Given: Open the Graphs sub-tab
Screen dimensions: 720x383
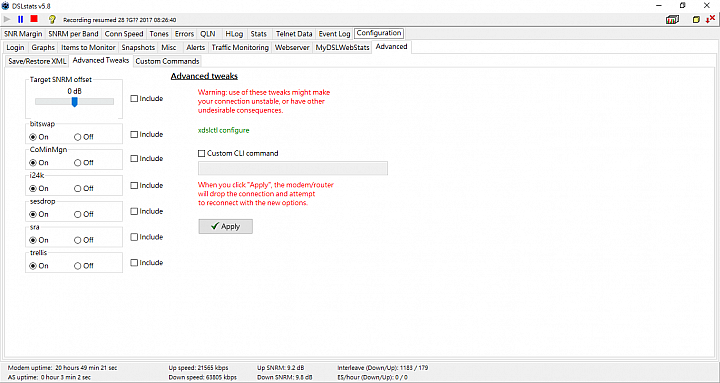Looking at the screenshot, I should [x=43, y=47].
